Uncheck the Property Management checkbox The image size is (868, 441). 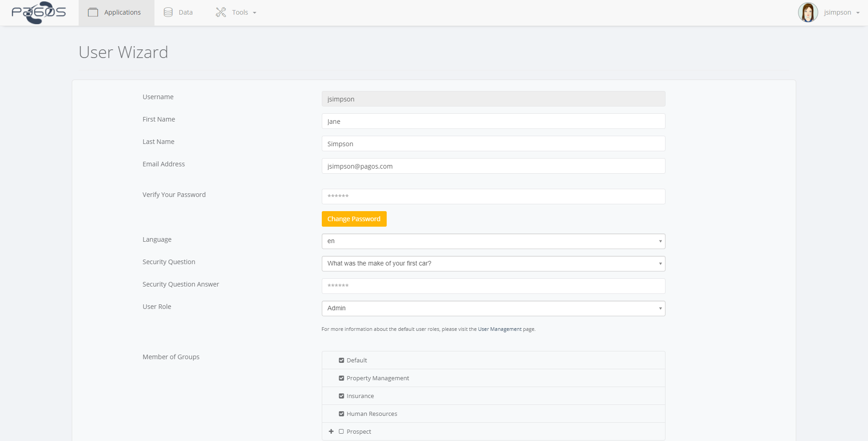(x=341, y=378)
